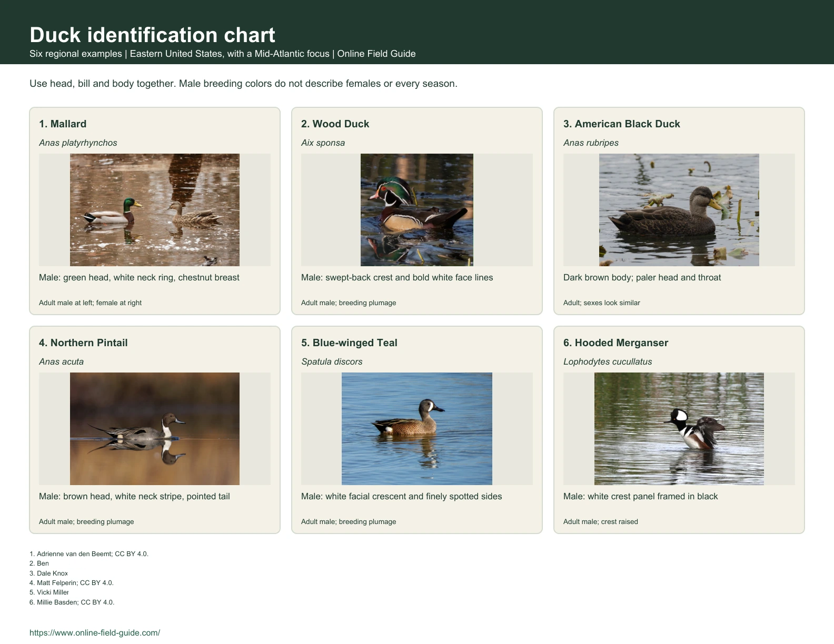
Task: Click the scientific name 'Anas rubripes'
Action: tap(591, 143)
